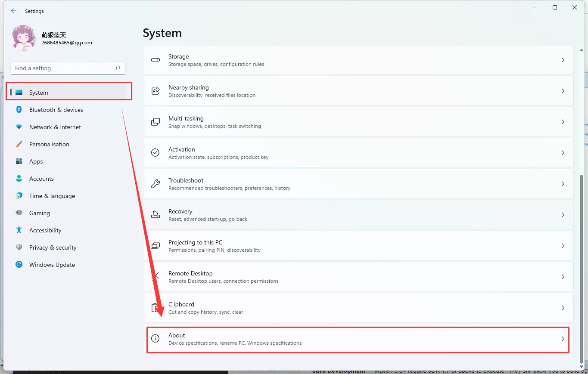Expand the Clipboard row chevron
This screenshot has width=588, height=374.
click(x=563, y=308)
